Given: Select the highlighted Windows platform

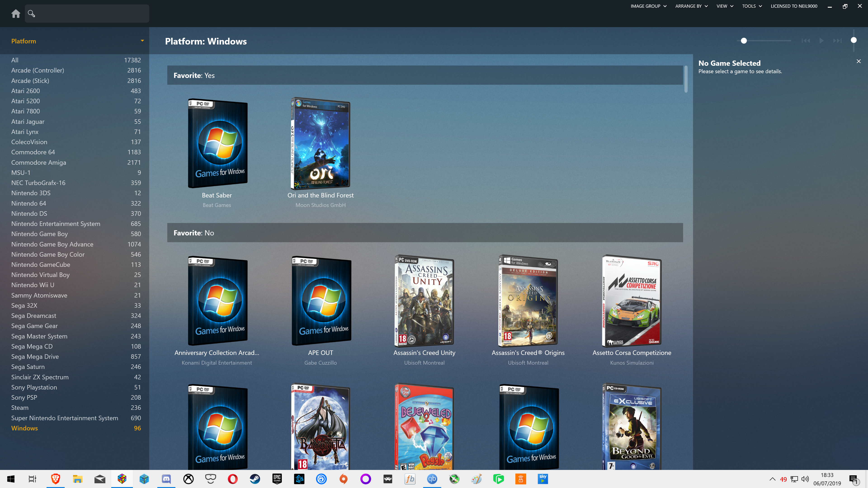Looking at the screenshot, I should [76, 428].
